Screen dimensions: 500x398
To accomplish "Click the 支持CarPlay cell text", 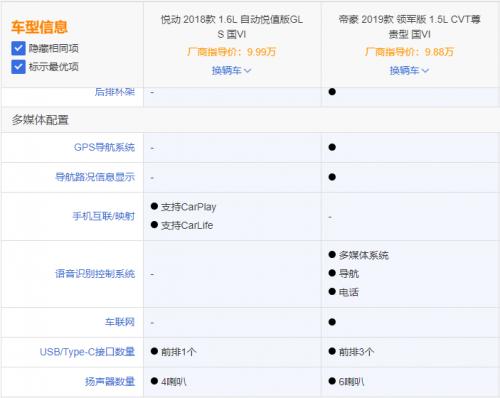I will 188,207.
